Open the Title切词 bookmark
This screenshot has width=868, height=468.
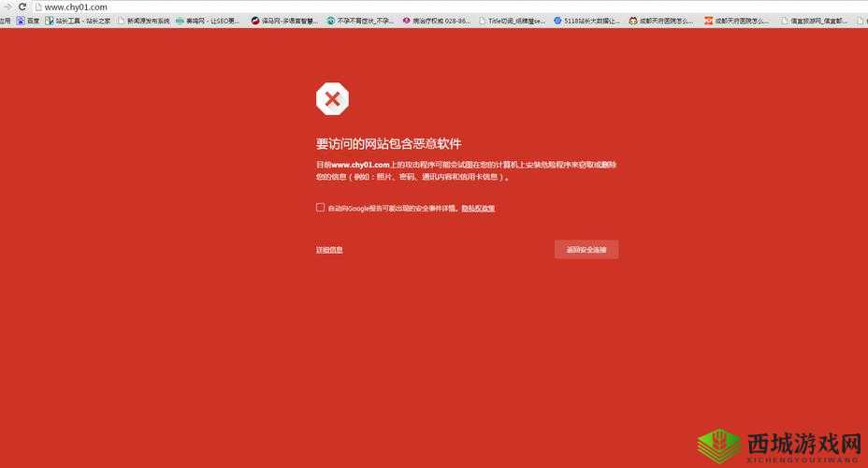click(x=512, y=21)
